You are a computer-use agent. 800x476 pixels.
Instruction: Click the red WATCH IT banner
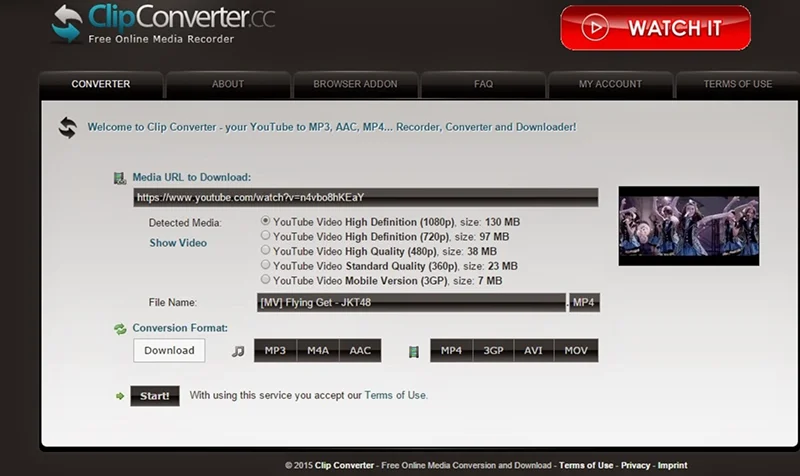pos(656,28)
